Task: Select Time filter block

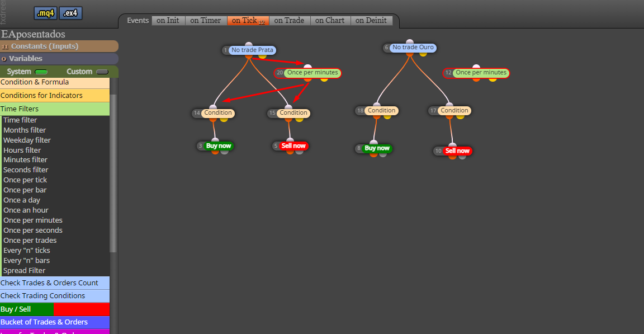Action: click(x=20, y=120)
